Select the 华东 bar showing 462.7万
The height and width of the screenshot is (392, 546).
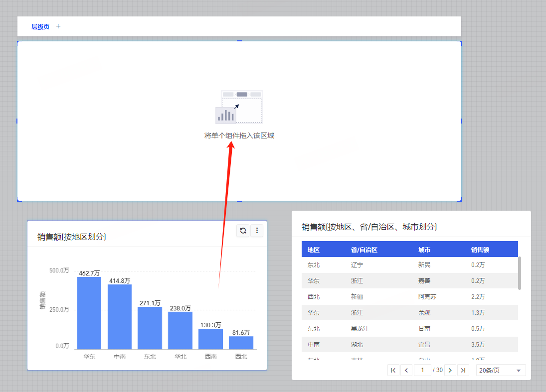tap(89, 313)
